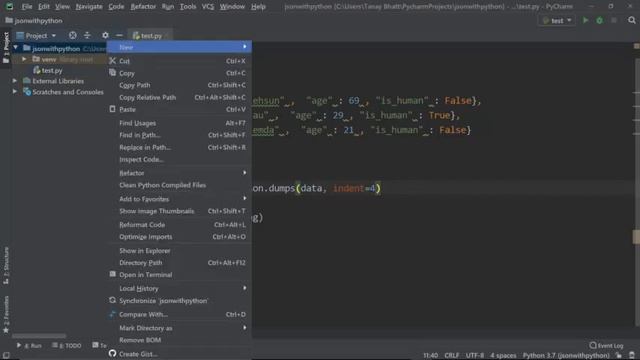
Task: Open the Favorites tool window tab
Action: point(6,314)
